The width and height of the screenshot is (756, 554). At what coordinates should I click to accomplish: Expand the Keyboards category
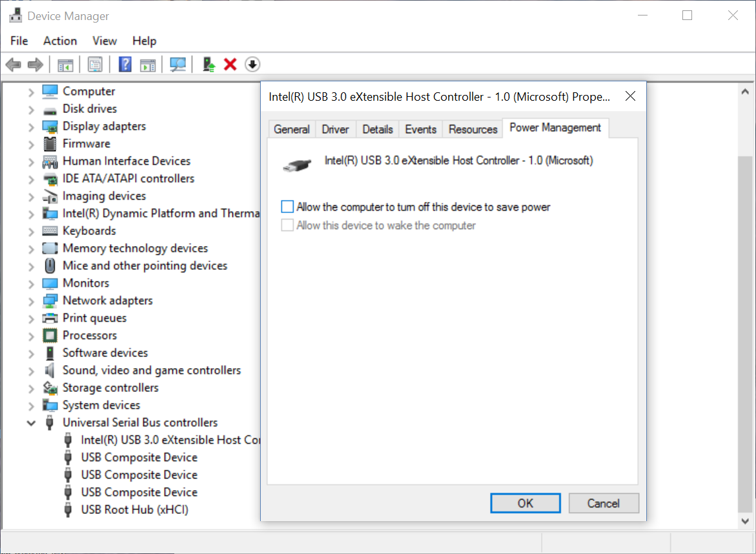[x=31, y=231]
